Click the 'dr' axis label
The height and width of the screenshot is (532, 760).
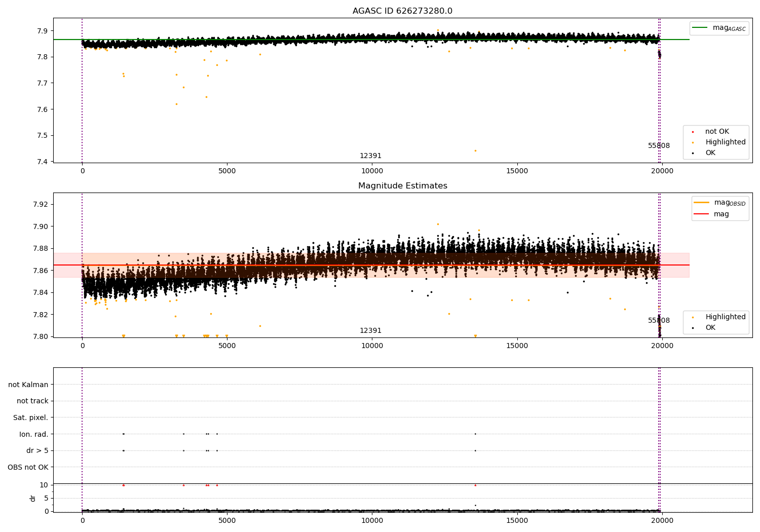click(33, 498)
